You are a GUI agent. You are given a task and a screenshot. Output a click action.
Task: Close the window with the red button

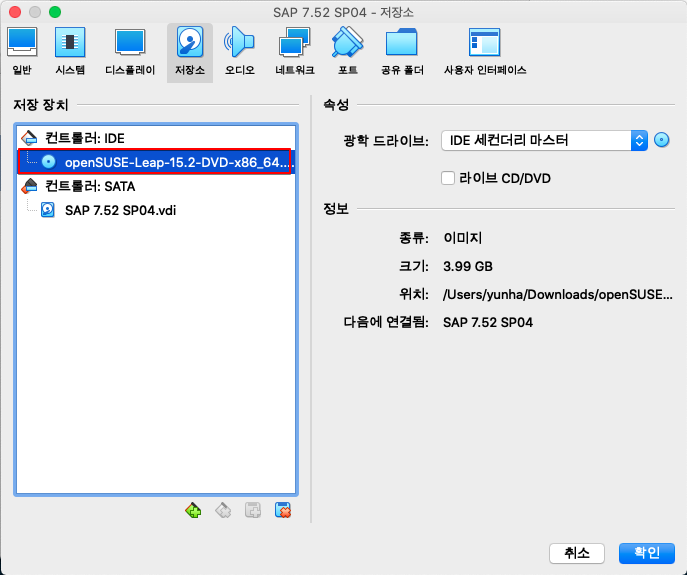click(x=15, y=12)
